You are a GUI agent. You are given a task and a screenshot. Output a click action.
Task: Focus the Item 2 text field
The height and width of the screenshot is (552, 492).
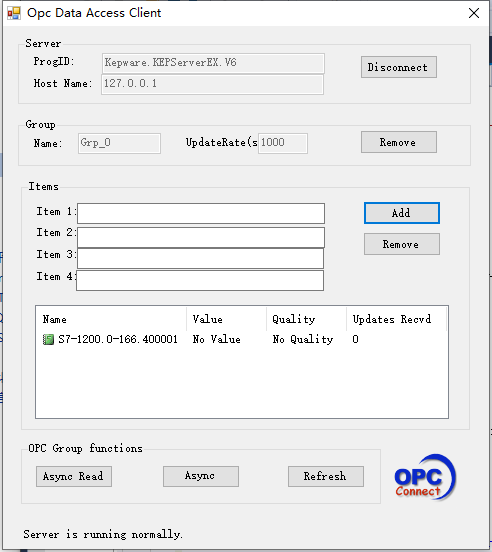click(201, 237)
